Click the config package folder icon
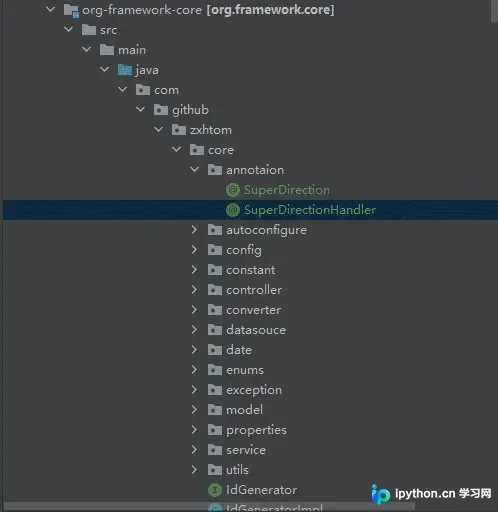498x512 pixels. pos(215,250)
